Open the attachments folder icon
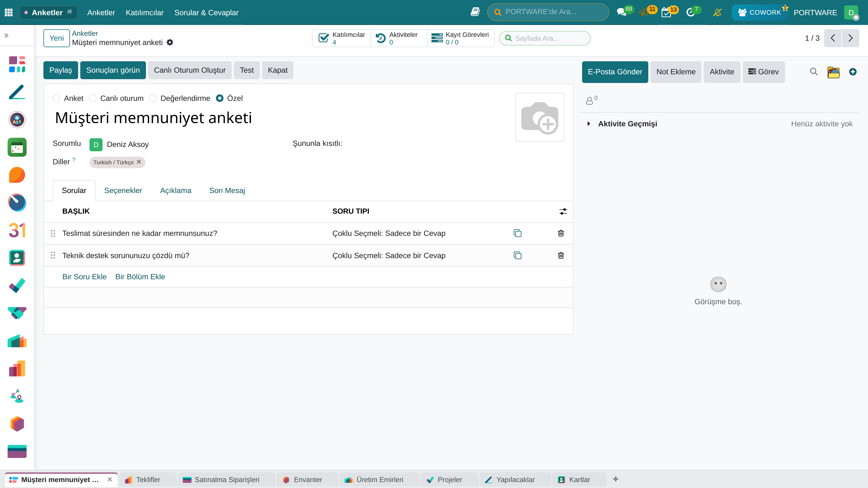Viewport: 868px width, 488px height. coord(834,72)
